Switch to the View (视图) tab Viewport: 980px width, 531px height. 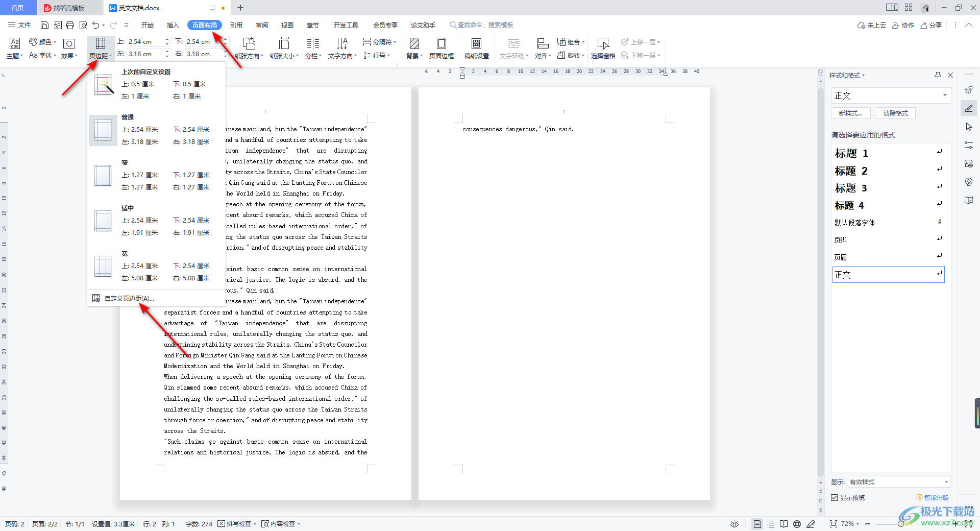click(287, 25)
